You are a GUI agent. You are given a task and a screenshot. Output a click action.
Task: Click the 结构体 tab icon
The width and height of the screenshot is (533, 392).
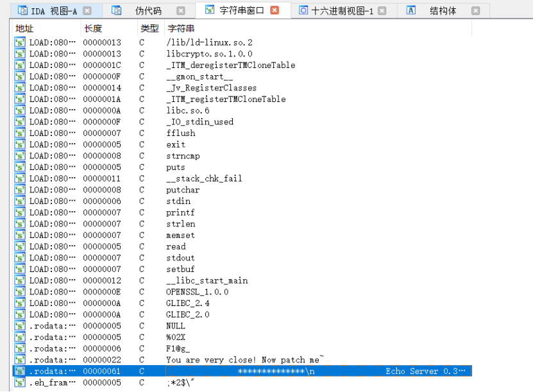(411, 10)
